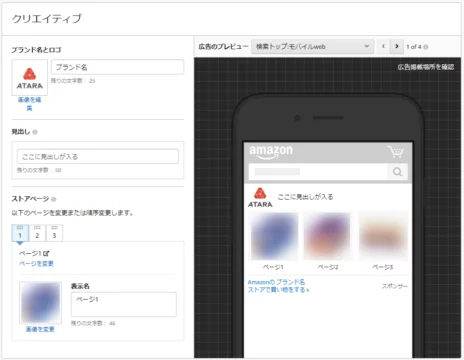Click the preview search box
464x360 pixels.
[x=318, y=172]
